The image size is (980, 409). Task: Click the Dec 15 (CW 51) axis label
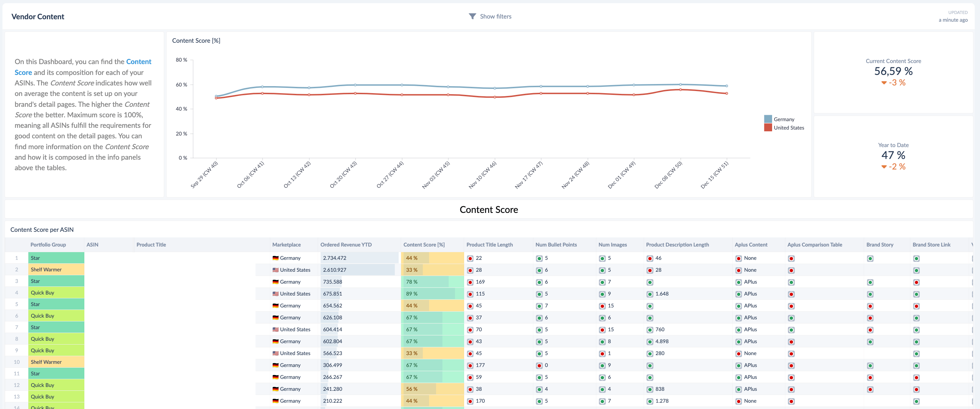(714, 175)
